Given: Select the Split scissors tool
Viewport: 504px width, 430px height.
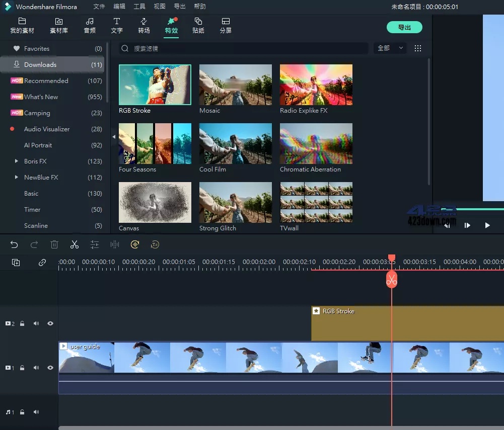Looking at the screenshot, I should click(75, 244).
